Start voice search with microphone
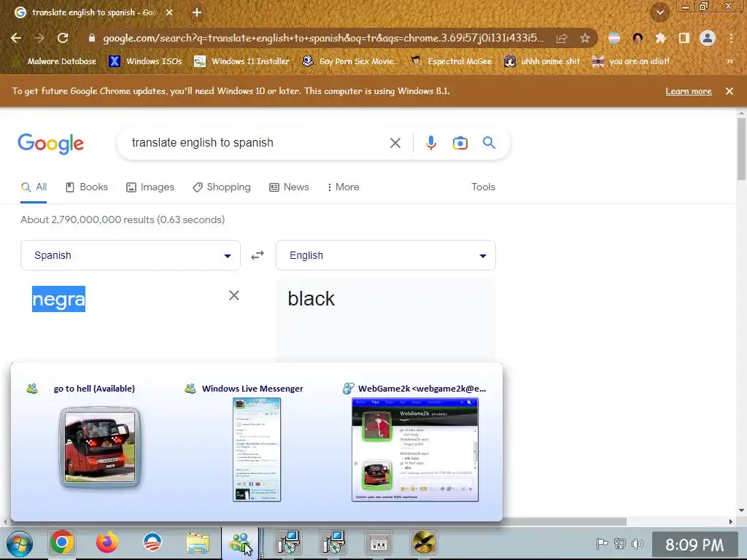This screenshot has width=747, height=560. pos(430,143)
